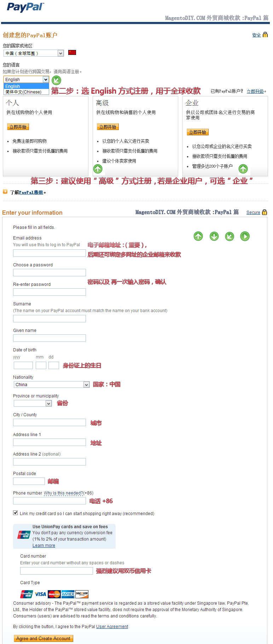273x644 pixels.
Task: Open Province or municipality dropdown
Action: pyautogui.click(x=33, y=403)
